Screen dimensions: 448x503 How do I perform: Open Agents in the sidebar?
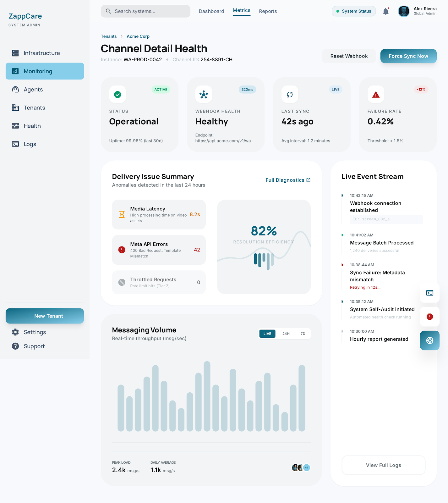(33, 90)
